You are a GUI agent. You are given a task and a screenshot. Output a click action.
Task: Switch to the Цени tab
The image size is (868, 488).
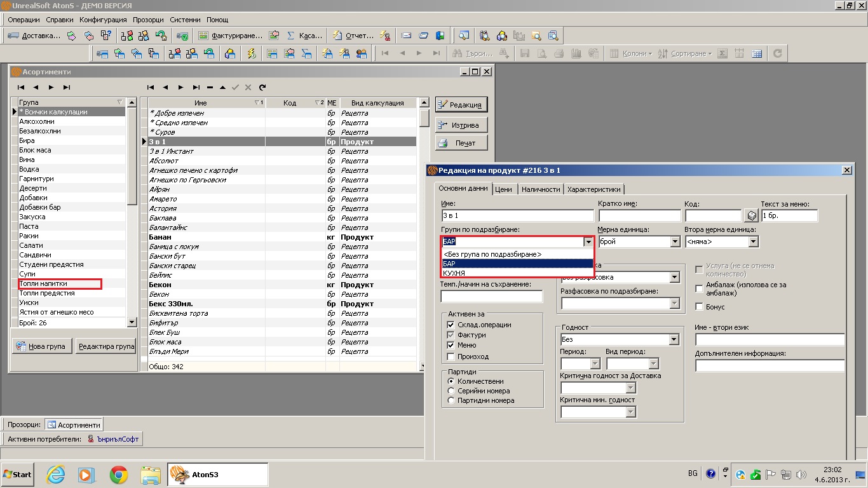tap(504, 189)
